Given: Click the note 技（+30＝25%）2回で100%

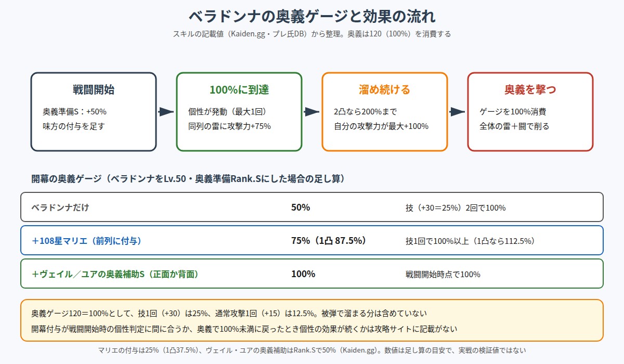Looking at the screenshot, I should coord(456,207).
